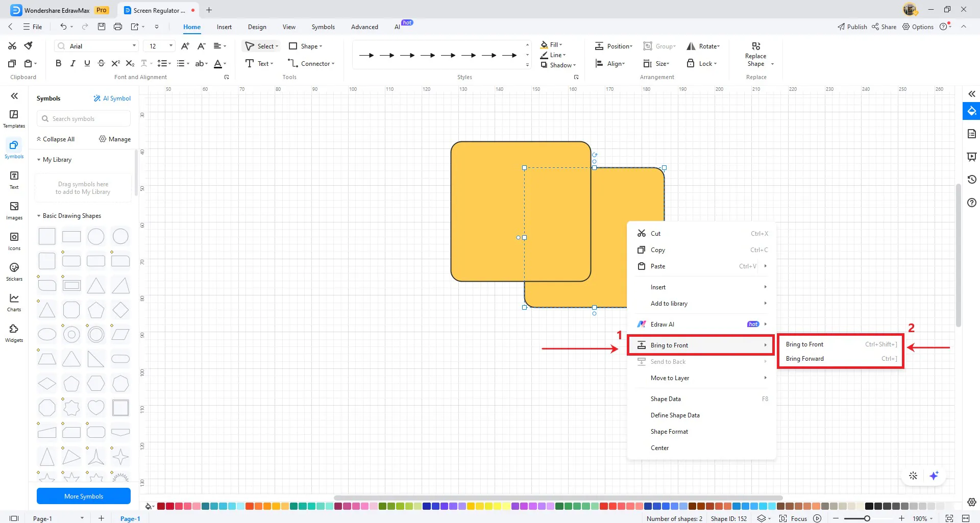Screen dimensions: 980x523
Task: Collapse the Basic Drawing Shapes section
Action: pyautogui.click(x=39, y=216)
